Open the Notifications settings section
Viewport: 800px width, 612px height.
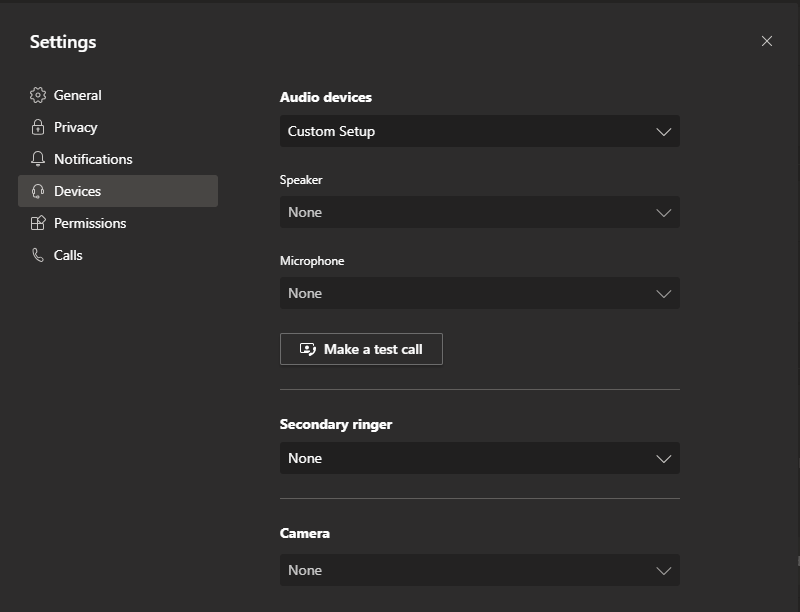[93, 159]
